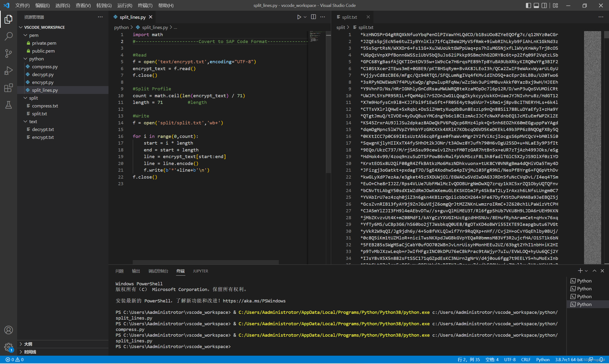The width and height of the screenshot is (609, 364).
Task: Switch to the 调试控制台 panel tab
Action: (x=158, y=271)
